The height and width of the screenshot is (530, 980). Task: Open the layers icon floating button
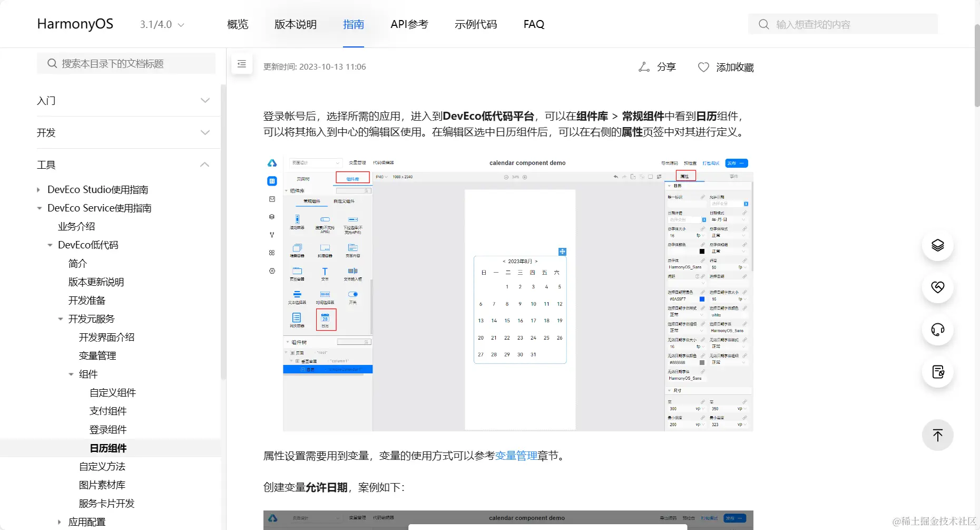[x=938, y=245]
